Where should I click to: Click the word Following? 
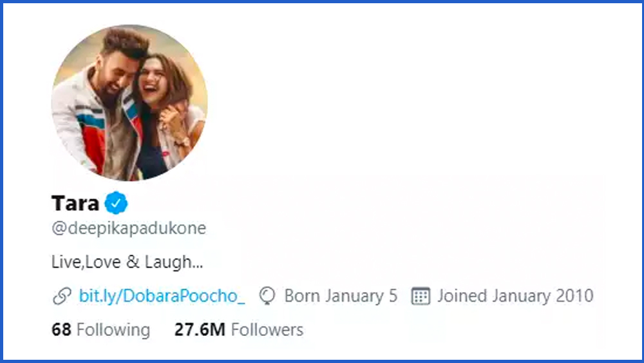[x=113, y=330]
